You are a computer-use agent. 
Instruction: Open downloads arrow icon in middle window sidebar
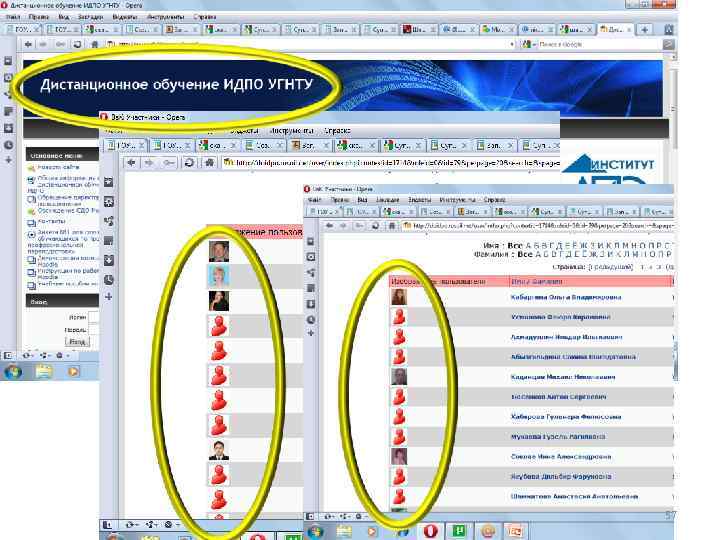tap(109, 260)
